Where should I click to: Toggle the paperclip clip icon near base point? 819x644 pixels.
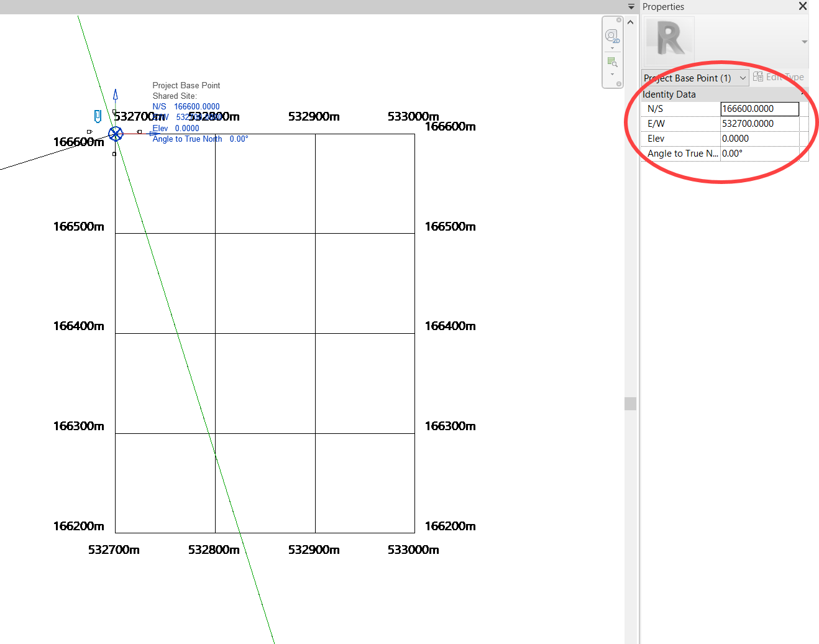98,116
